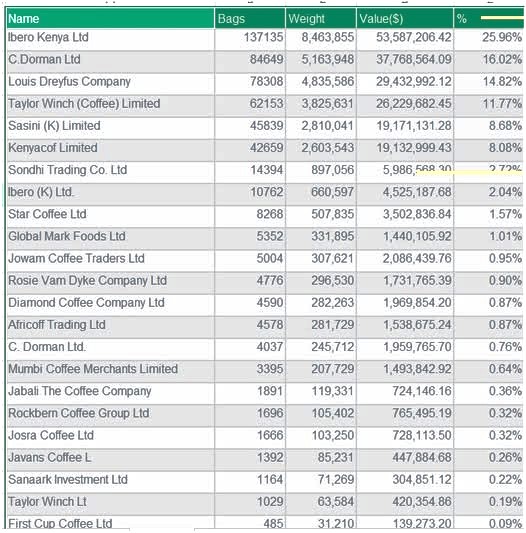This screenshot has height=533, width=526.
Task: Select the C.Dorman Ltd bags value 84649
Action: (x=250, y=59)
